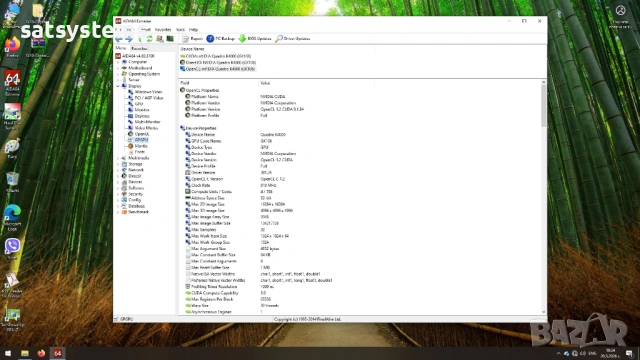Click the BIOS Updates button
This screenshot has height=360, width=640.
coord(255,39)
